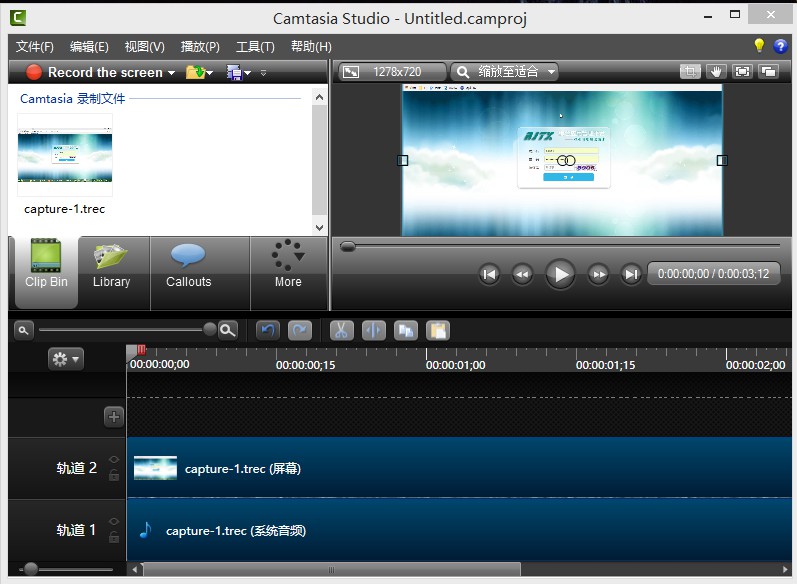The width and height of the screenshot is (797, 584).
Task: Toggle visibility eye for 轨道 2
Action: (x=114, y=459)
